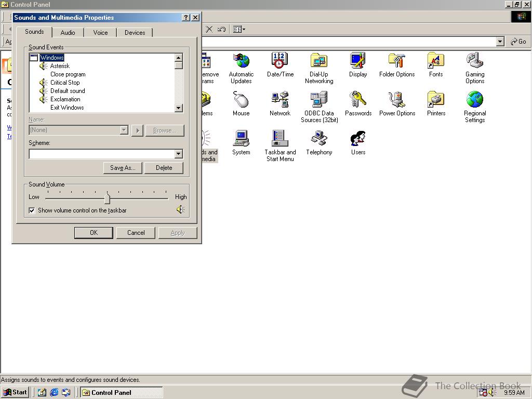Click the dialog's question mark help button

[186, 18]
